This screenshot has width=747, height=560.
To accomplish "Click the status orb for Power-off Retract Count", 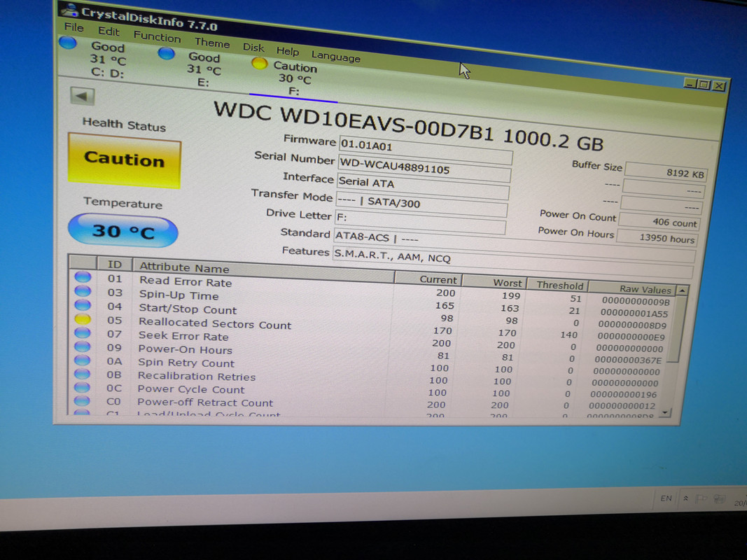I will coord(82,401).
